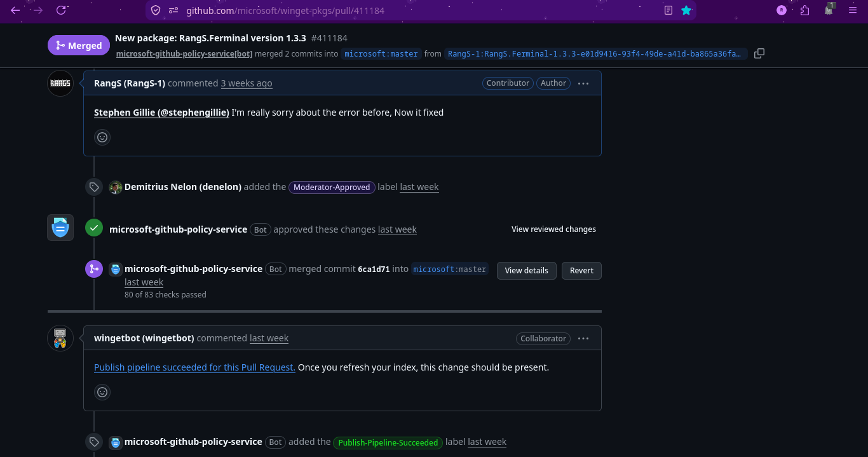Click the View details button
868x457 pixels.
pos(526,271)
